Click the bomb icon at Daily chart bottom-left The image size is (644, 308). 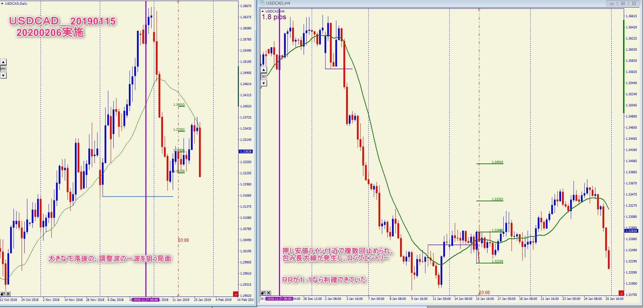click(3, 294)
